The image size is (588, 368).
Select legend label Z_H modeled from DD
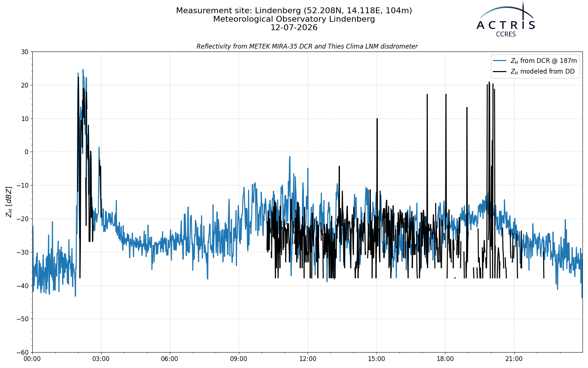(x=542, y=71)
